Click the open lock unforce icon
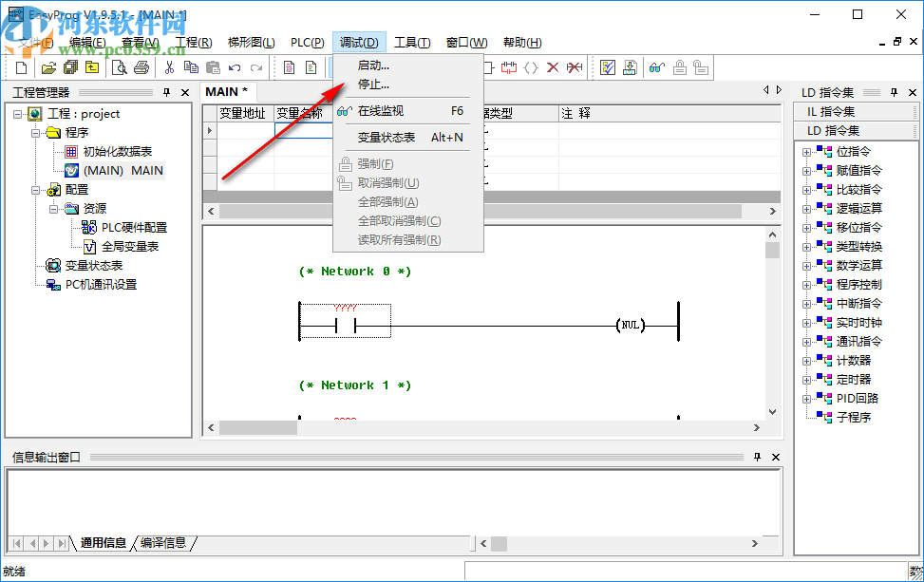Screen dimensions: 924x582 click(701, 67)
